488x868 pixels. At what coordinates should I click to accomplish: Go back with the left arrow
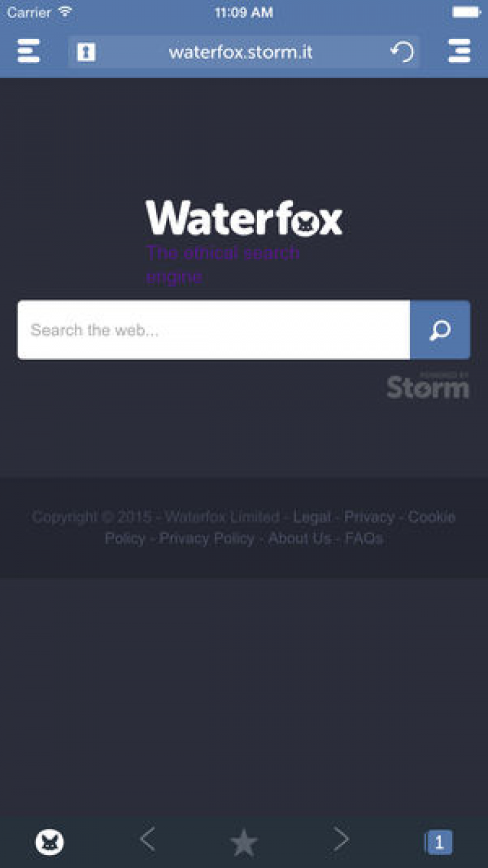(148, 840)
